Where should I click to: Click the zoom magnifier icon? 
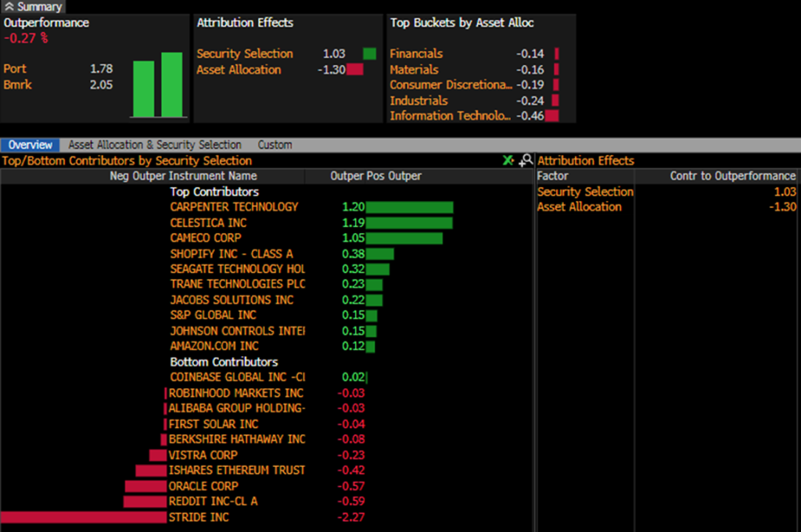pos(526,160)
